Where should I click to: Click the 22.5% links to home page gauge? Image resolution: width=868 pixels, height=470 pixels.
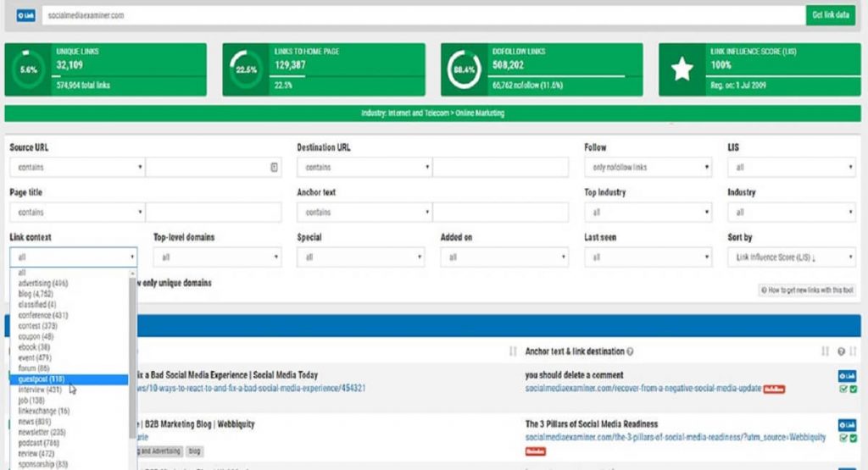247,69
